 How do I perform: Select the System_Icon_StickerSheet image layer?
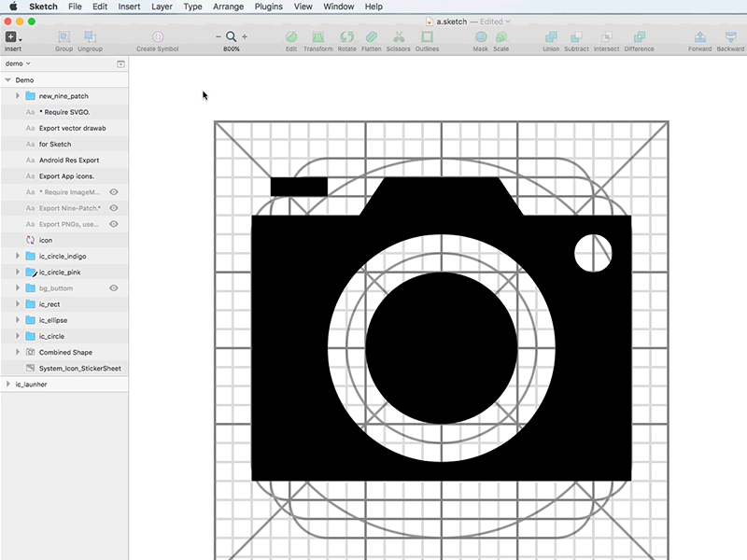[x=64, y=368]
